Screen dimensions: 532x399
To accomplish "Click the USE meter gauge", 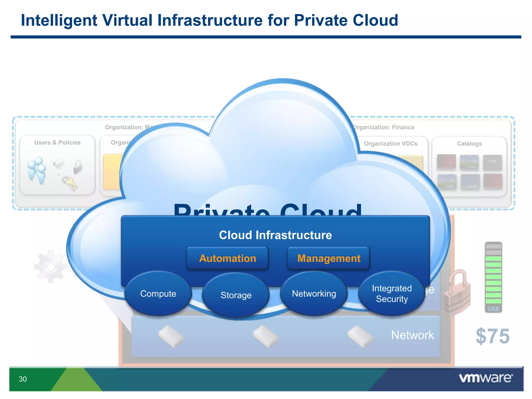I will [493, 277].
